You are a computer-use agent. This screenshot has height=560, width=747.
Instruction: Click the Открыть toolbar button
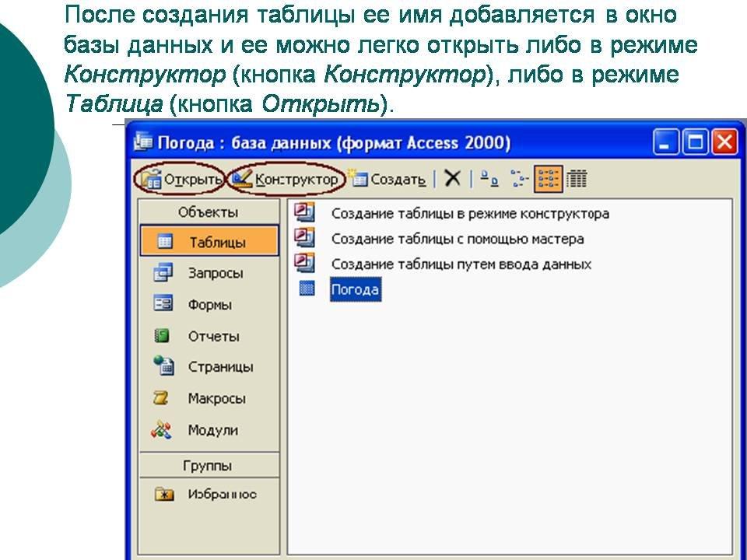coord(179,180)
